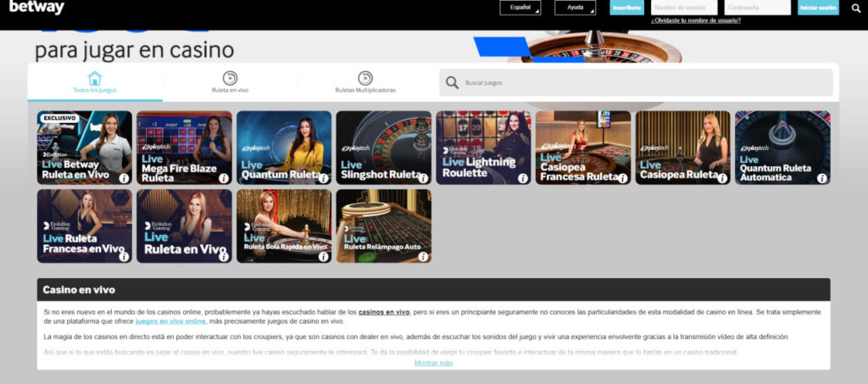Follow the casinos en vivo link
The image size is (868, 384).
point(384,312)
